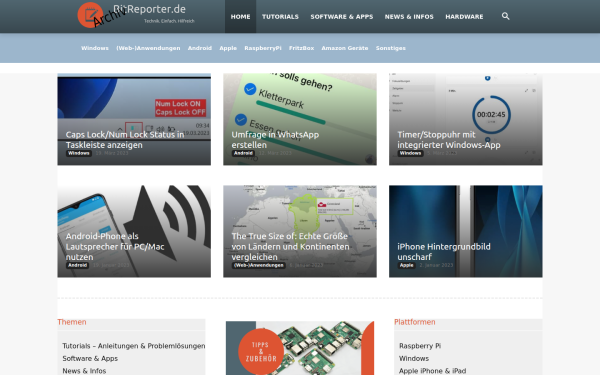
Task: Click the Tipps & Zubehör Raspberry Pi banner
Action: 300,348
